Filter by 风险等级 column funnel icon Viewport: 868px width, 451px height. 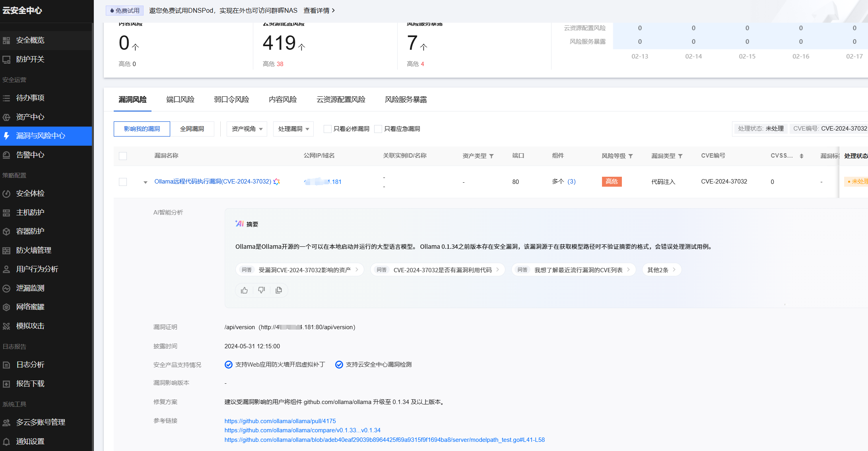pyautogui.click(x=631, y=156)
